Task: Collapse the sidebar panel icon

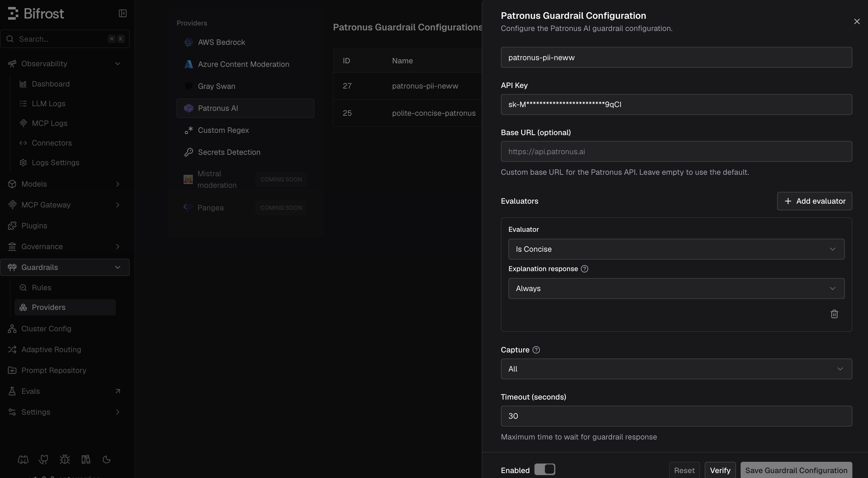Action: 123,14
